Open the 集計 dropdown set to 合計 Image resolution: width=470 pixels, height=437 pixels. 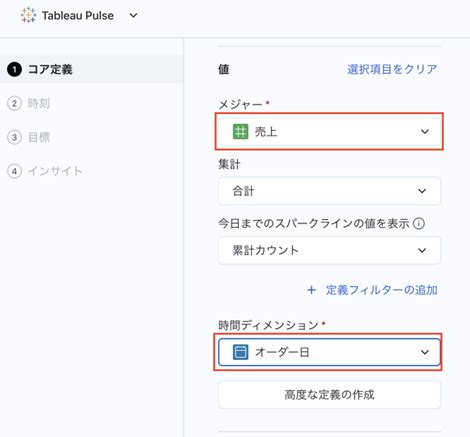[x=329, y=191]
